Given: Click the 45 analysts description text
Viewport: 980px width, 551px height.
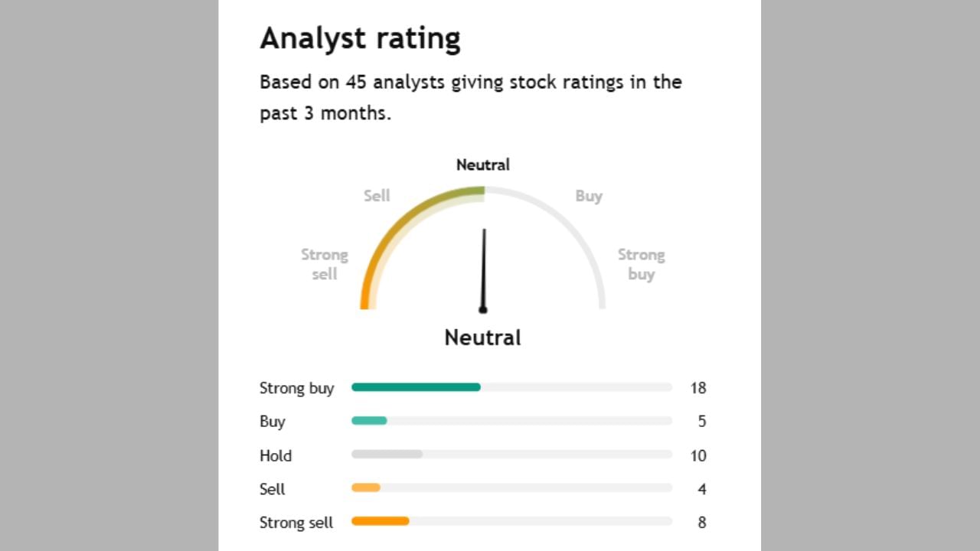Looking at the screenshot, I should [470, 97].
